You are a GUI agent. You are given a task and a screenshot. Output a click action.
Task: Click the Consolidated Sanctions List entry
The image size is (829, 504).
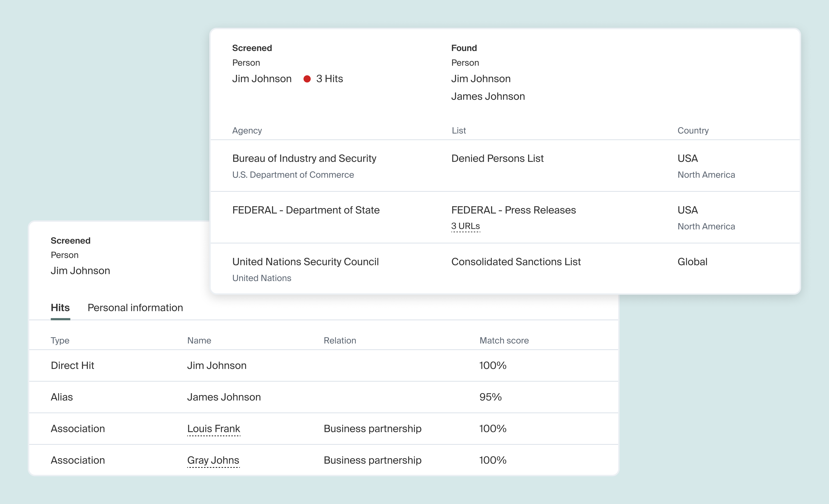516,262
